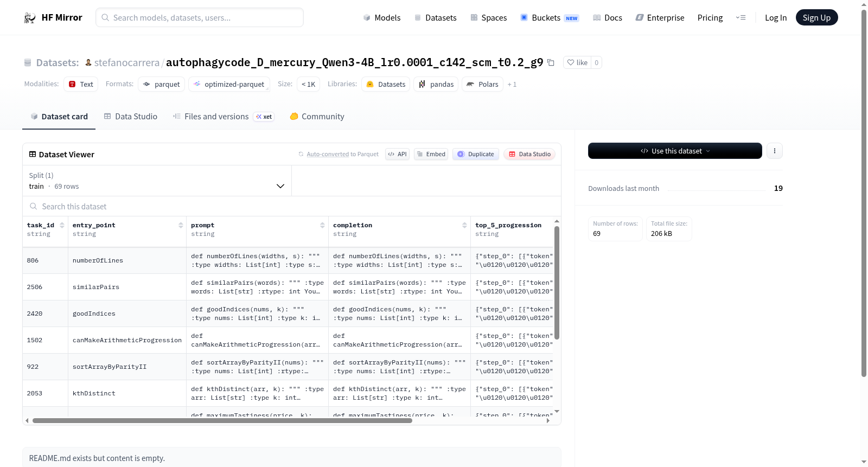Open the Buckets nav item
Screen dimensions: 868x467
click(x=550, y=18)
